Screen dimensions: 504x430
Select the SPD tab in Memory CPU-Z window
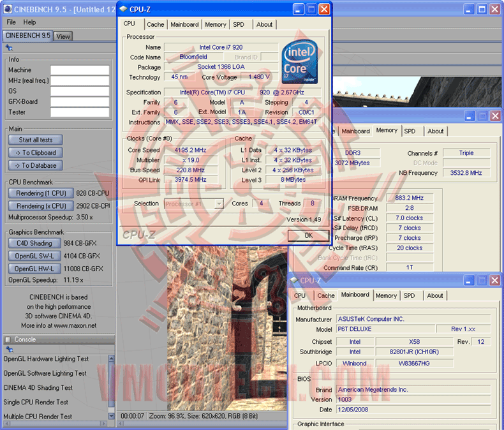point(410,131)
